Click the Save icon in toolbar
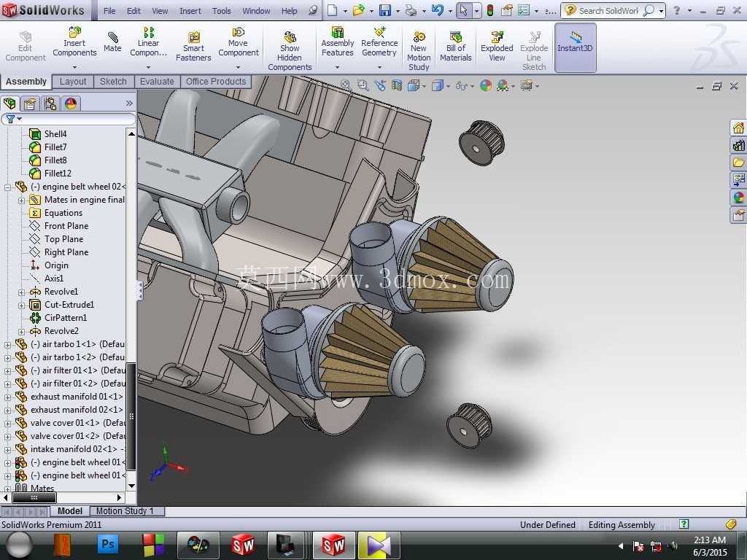 coord(385,10)
